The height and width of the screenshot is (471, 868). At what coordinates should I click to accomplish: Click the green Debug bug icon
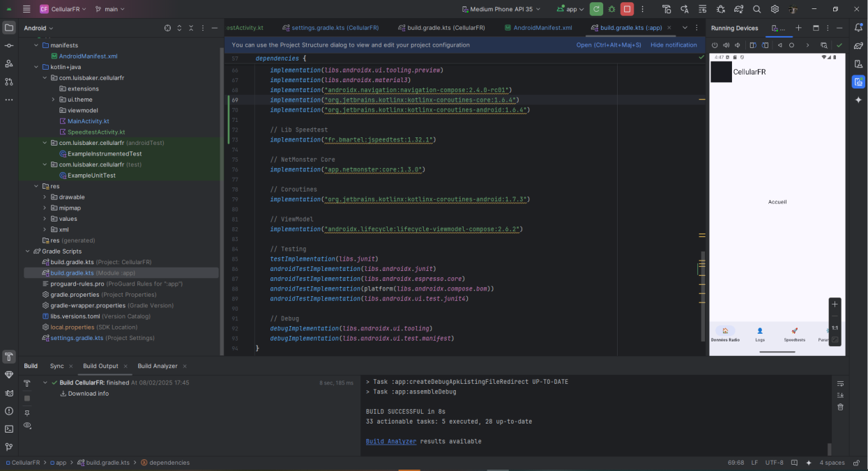pos(612,9)
